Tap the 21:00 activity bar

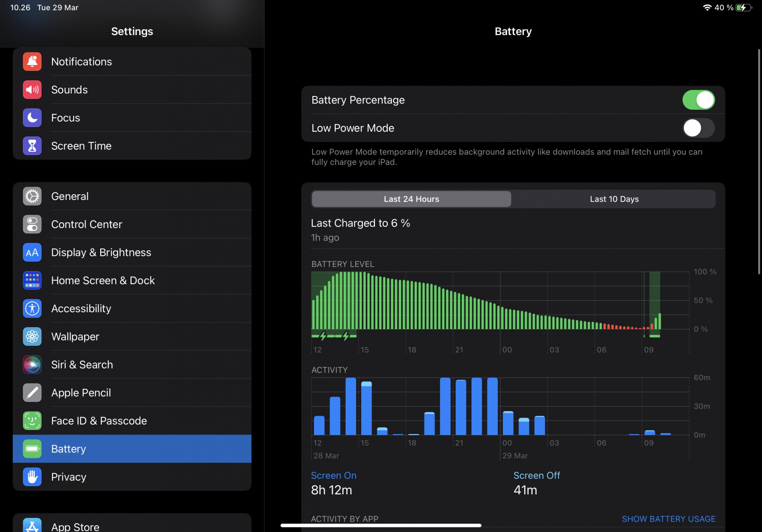coord(461,407)
